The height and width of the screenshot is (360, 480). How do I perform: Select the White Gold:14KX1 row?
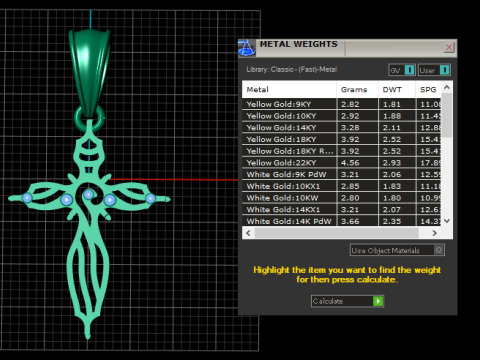(x=342, y=209)
